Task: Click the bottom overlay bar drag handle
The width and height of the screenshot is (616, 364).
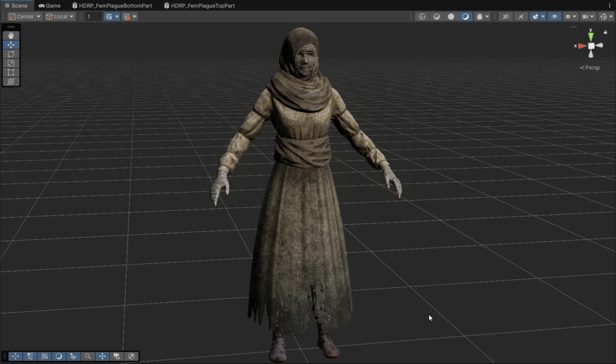Action: [5, 356]
